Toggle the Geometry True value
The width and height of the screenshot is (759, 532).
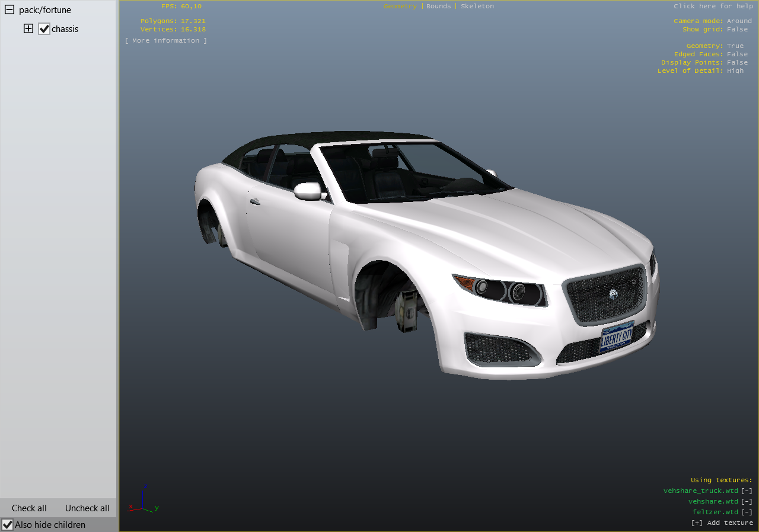point(735,46)
